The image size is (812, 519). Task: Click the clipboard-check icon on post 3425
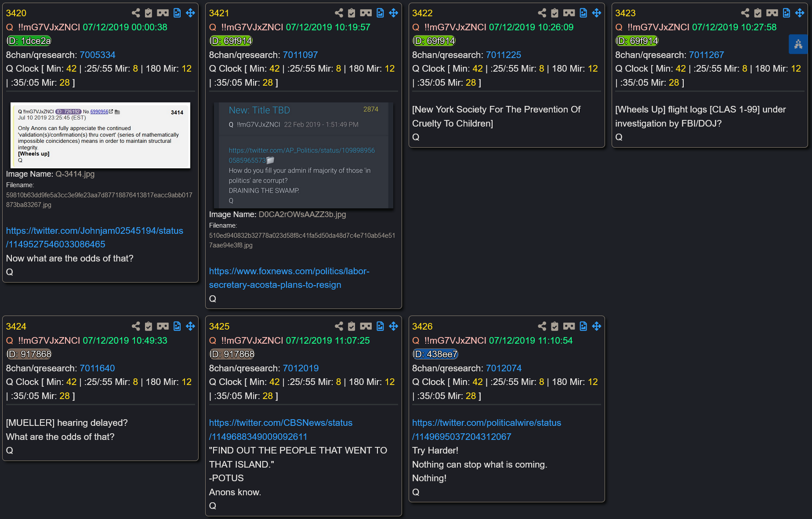(352, 326)
